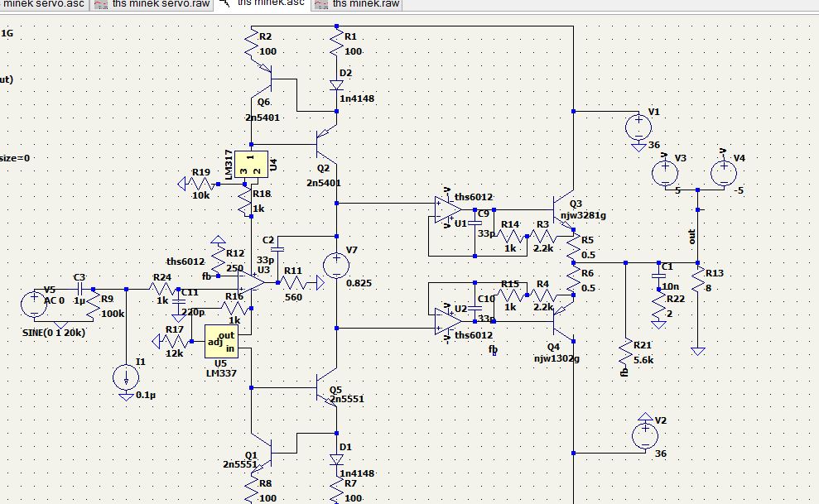Image resolution: width=819 pixels, height=504 pixels.
Task: Select resistor R17 symbol
Action: (174, 341)
